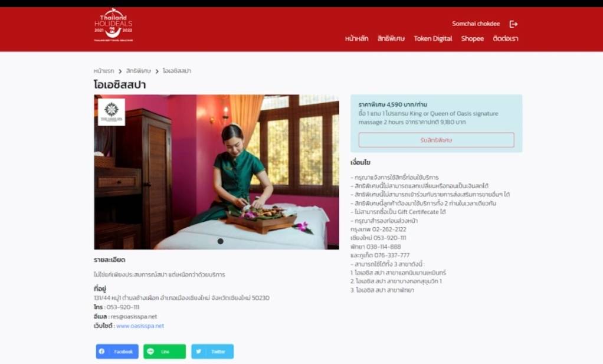603x364 pixels.
Task: Open the Shopee menu item
Action: [x=472, y=38]
